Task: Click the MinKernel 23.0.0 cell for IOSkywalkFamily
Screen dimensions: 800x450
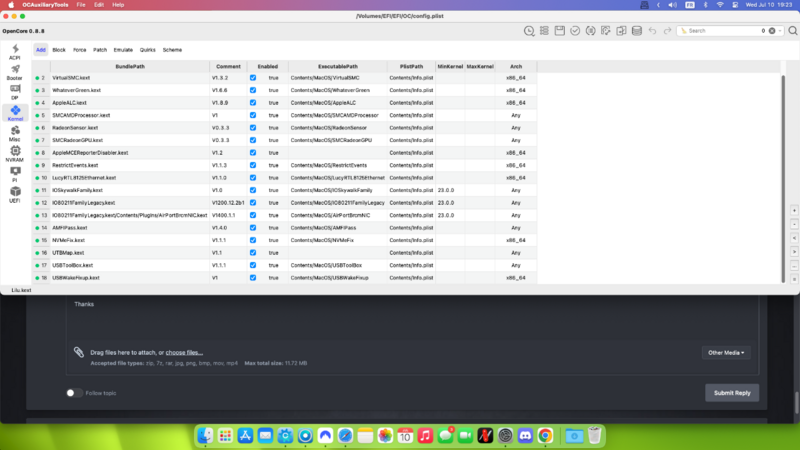Action: (x=450, y=190)
